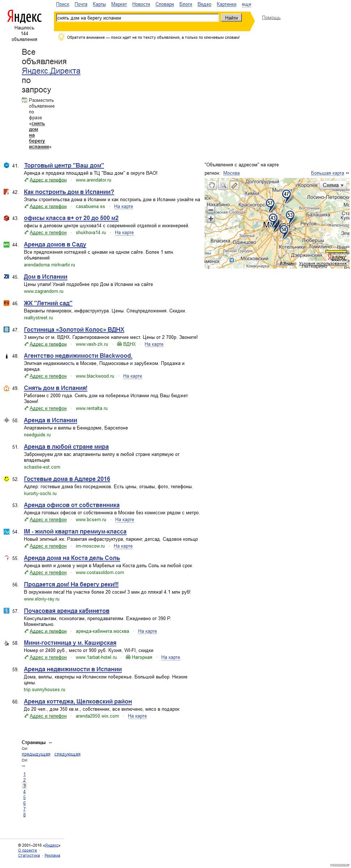
Task: Go to results page 1
Action: click(x=24, y=774)
